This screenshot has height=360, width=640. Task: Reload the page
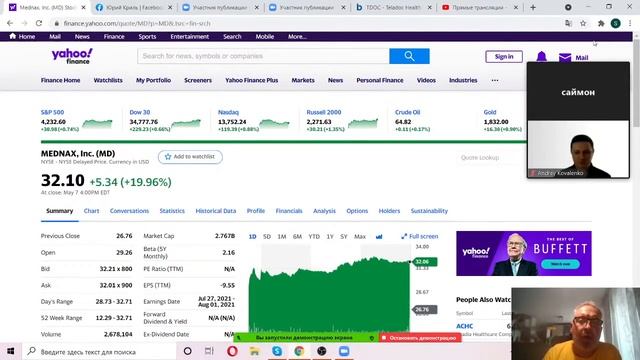(x=39, y=23)
